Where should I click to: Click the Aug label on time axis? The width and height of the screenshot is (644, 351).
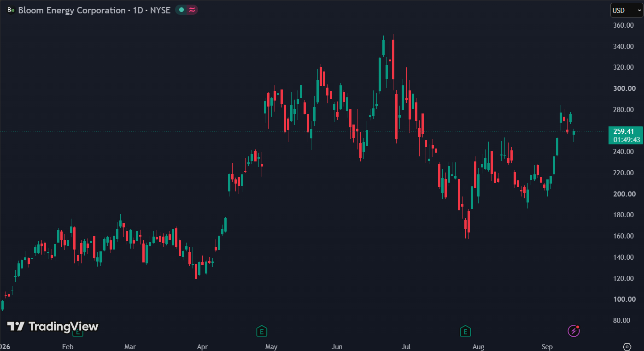[478, 347]
